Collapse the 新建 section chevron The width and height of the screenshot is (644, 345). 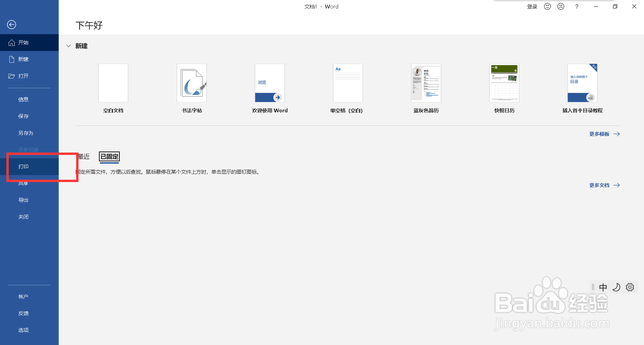(x=68, y=46)
